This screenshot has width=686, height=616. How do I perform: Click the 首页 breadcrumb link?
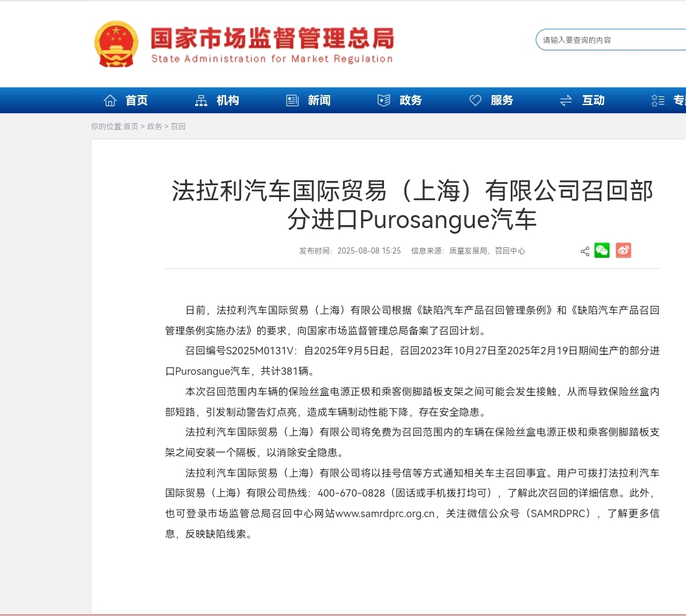[131, 126]
